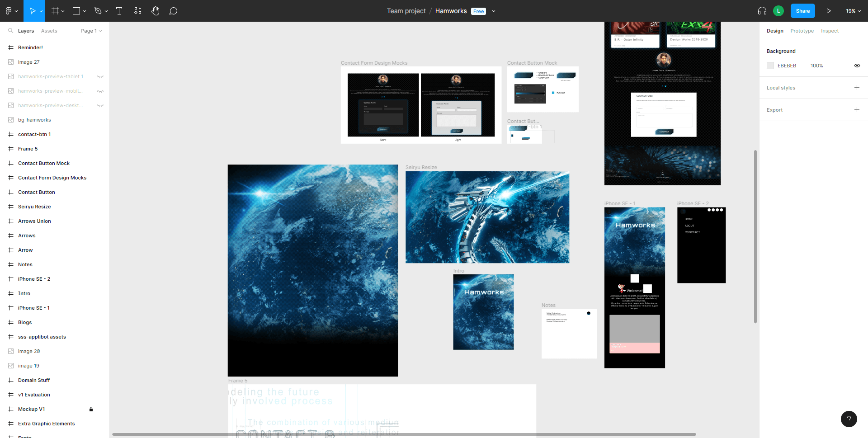Click the image 27 layer icon

pos(11,62)
